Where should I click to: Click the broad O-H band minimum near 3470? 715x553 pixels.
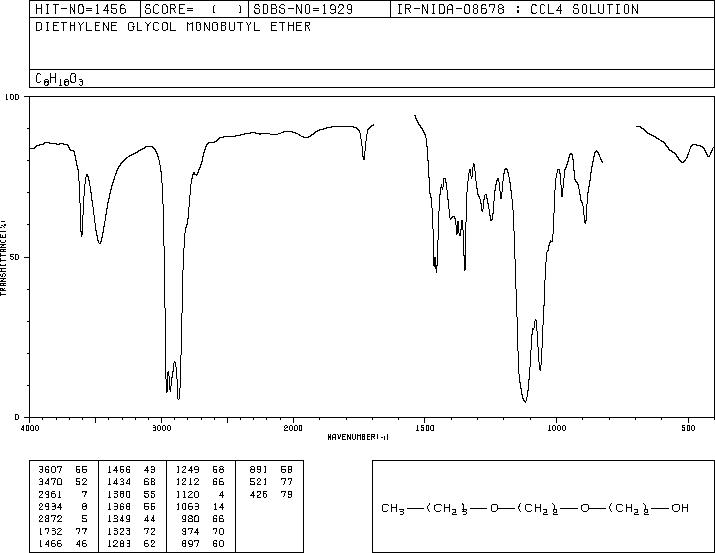coord(99,243)
